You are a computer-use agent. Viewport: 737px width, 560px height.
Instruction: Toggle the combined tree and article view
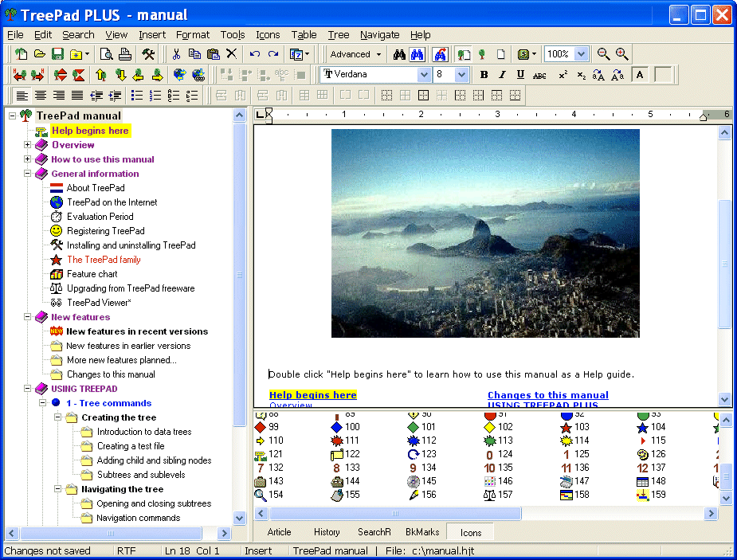click(464, 54)
